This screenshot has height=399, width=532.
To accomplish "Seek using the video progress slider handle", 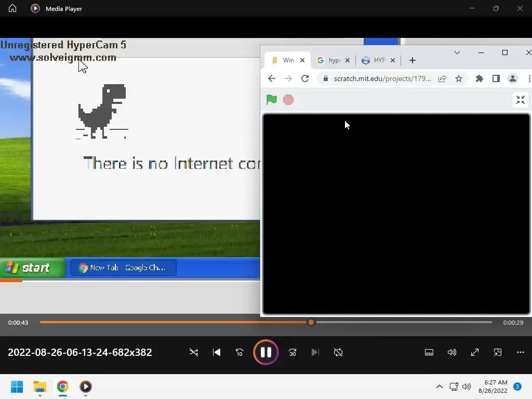I will (x=311, y=322).
